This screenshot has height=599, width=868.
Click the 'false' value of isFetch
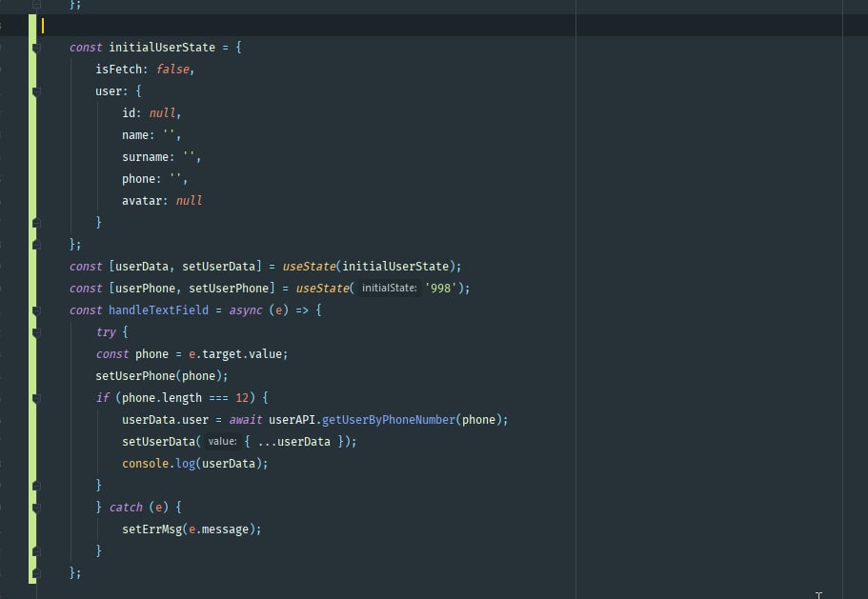(172, 70)
